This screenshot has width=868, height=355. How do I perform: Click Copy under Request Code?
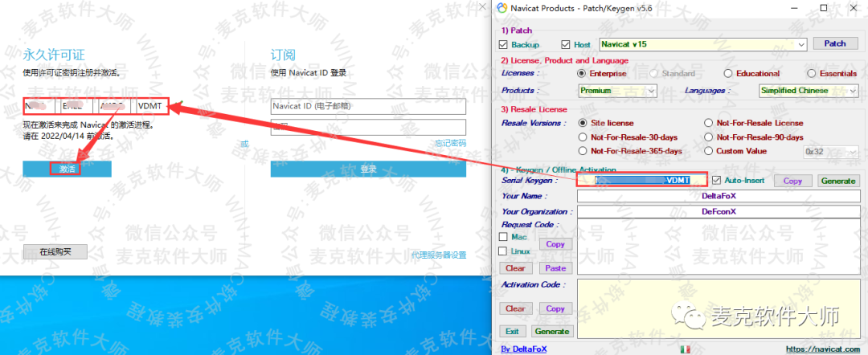(555, 244)
